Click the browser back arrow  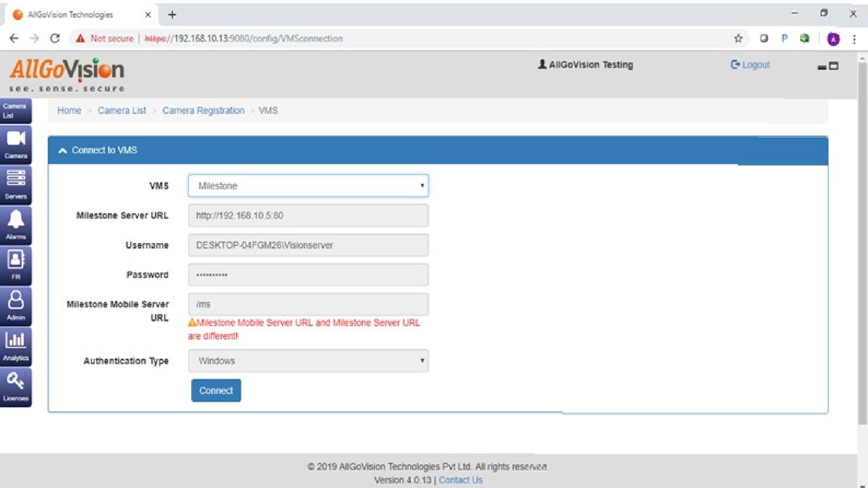(14, 38)
